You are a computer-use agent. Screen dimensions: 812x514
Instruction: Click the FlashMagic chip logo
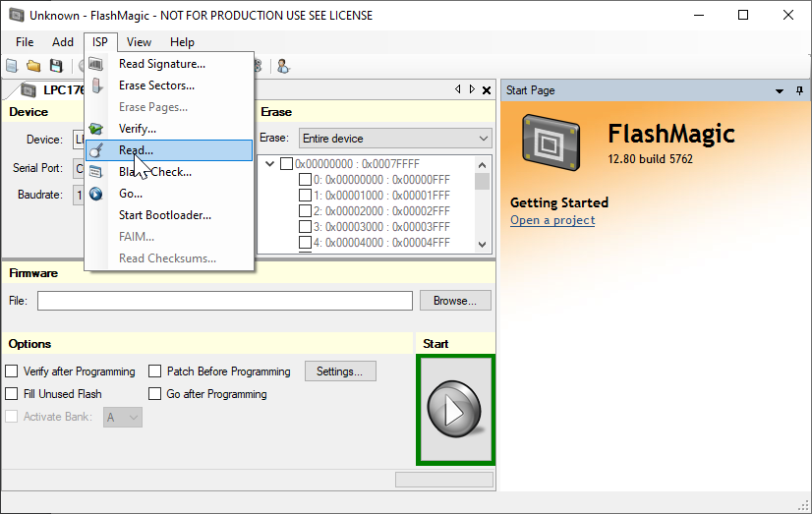pyautogui.click(x=551, y=143)
